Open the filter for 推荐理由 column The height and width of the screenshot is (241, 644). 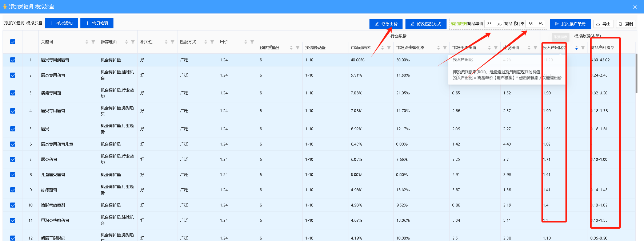[133, 42]
